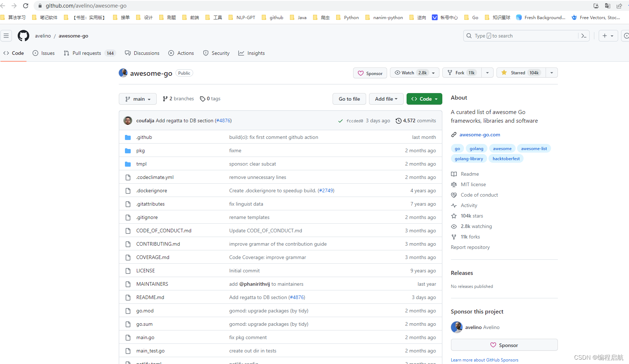629x364 pixels.
Task: Click file icon for go.mod
Action: 128,311
